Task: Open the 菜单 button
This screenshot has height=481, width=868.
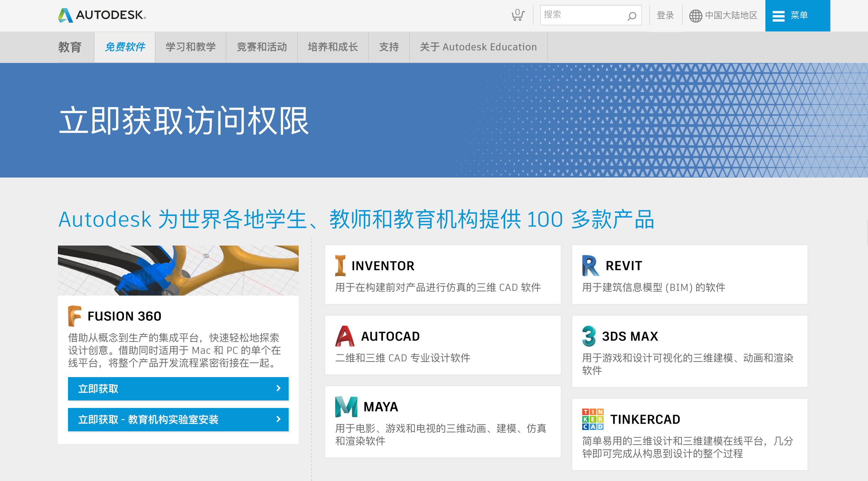Action: [798, 15]
